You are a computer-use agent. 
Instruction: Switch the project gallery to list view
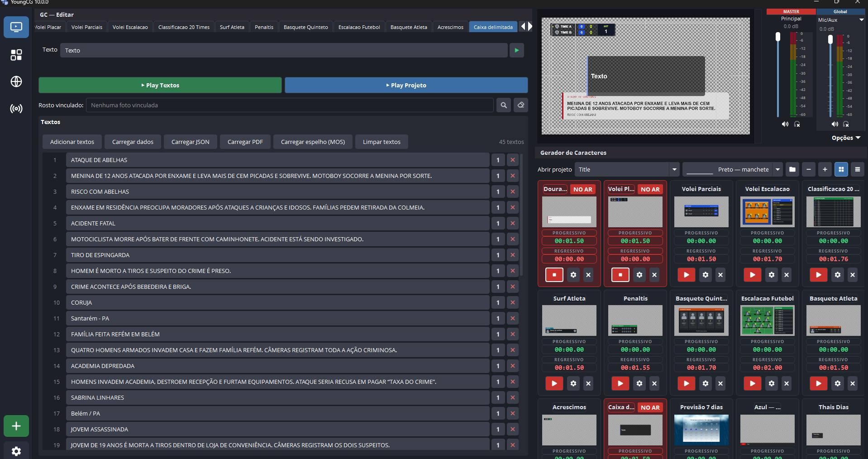coord(858,169)
